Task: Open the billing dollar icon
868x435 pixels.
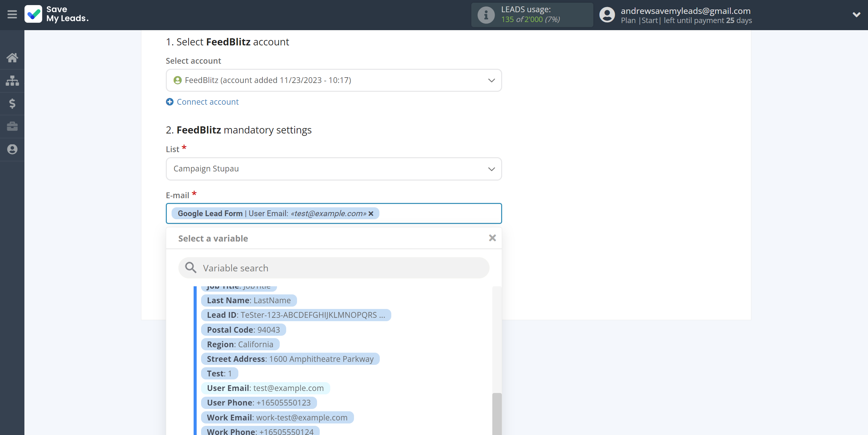Action: (x=12, y=103)
